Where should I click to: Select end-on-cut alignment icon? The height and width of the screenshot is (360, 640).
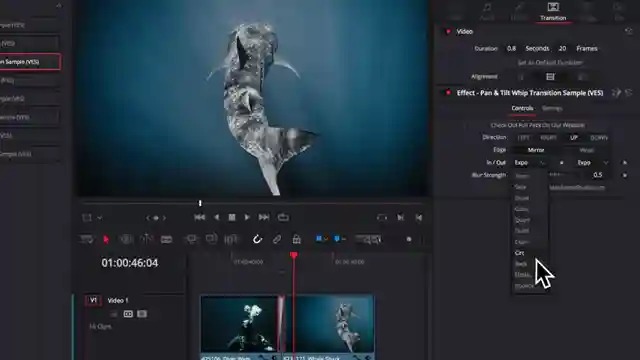click(x=521, y=77)
